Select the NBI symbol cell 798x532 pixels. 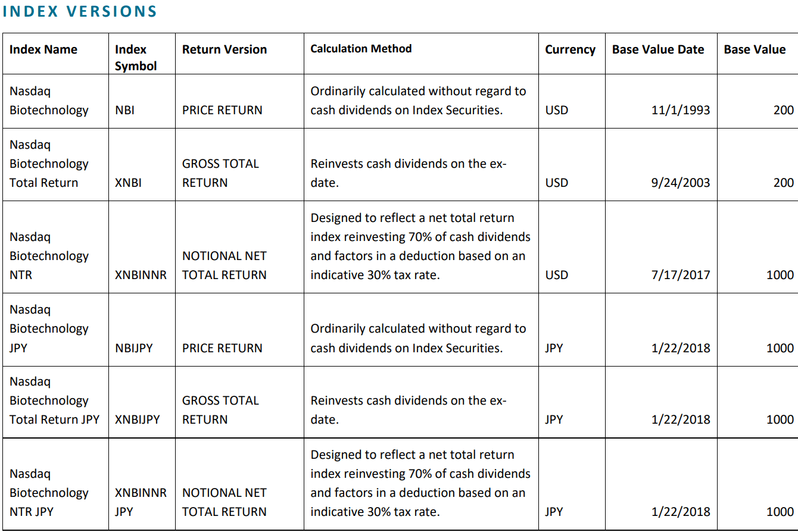click(x=124, y=110)
